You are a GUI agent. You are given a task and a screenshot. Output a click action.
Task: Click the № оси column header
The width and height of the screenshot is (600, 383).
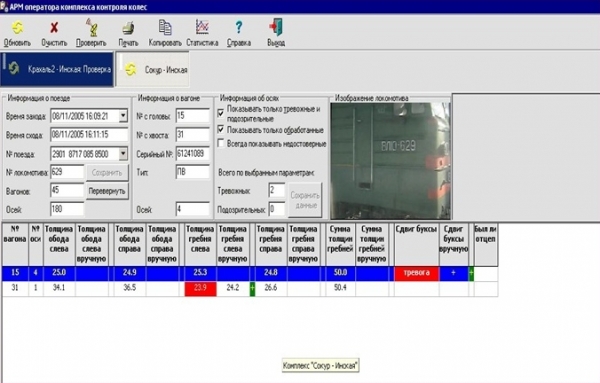coord(36,245)
